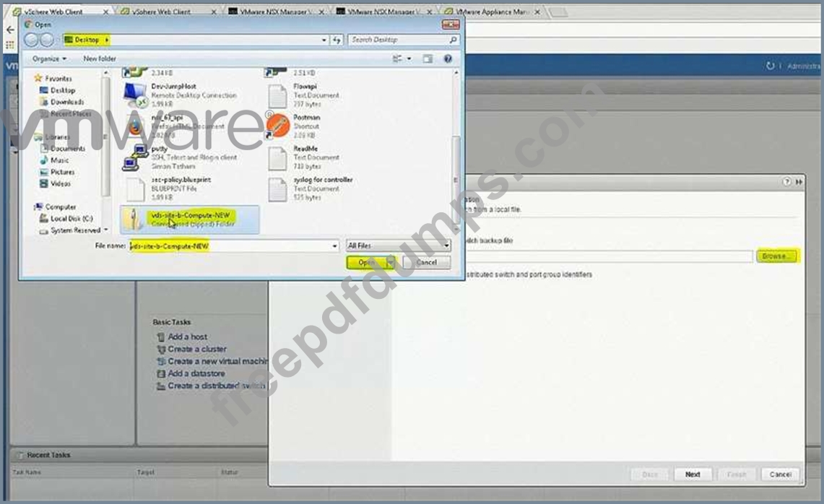This screenshot has height=504, width=824.
Task: Select the nsx_67_api Firefox document icon
Action: click(134, 126)
